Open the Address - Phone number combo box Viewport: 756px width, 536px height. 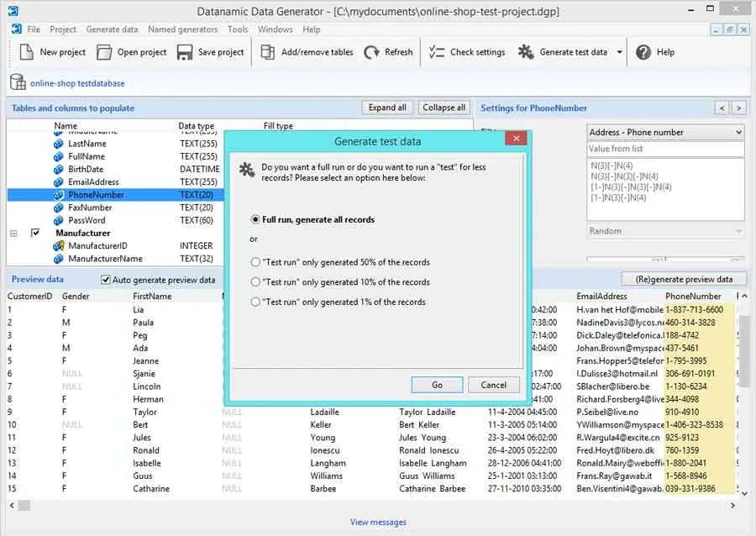(665, 132)
